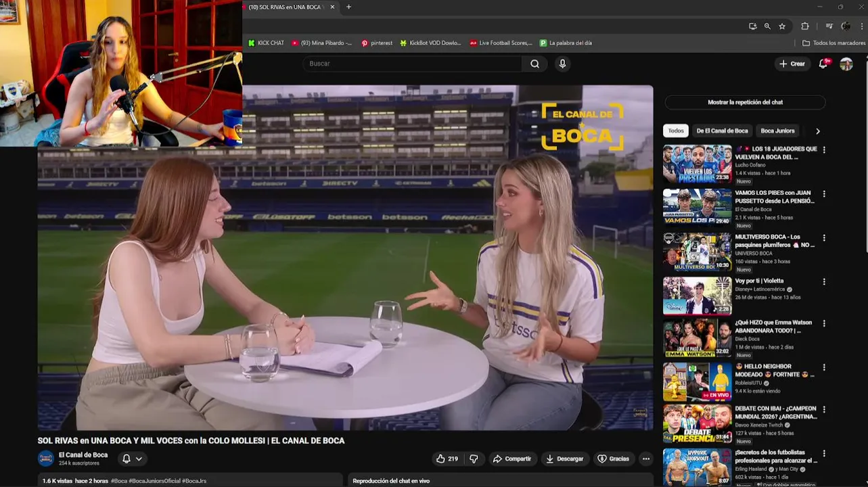Click the Gracias button
868x487 pixels.
(613, 459)
